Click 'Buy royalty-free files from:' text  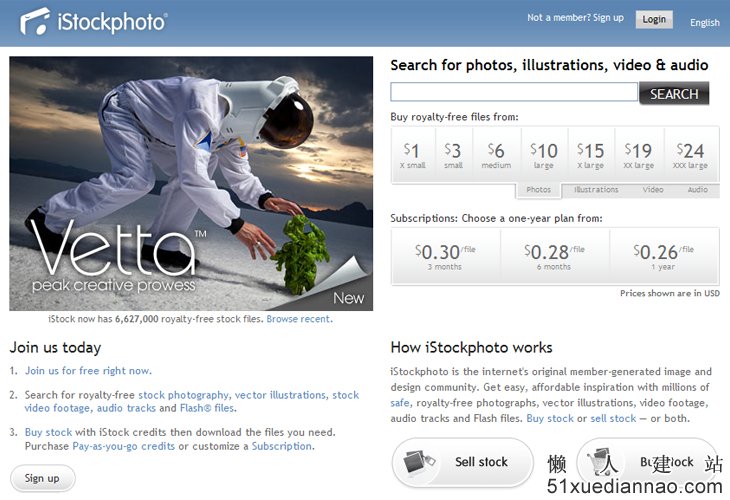coord(454,117)
